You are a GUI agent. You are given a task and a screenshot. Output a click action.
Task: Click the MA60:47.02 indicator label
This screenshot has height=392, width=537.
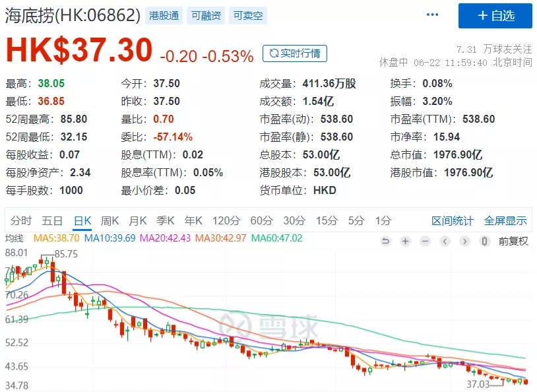tap(276, 238)
